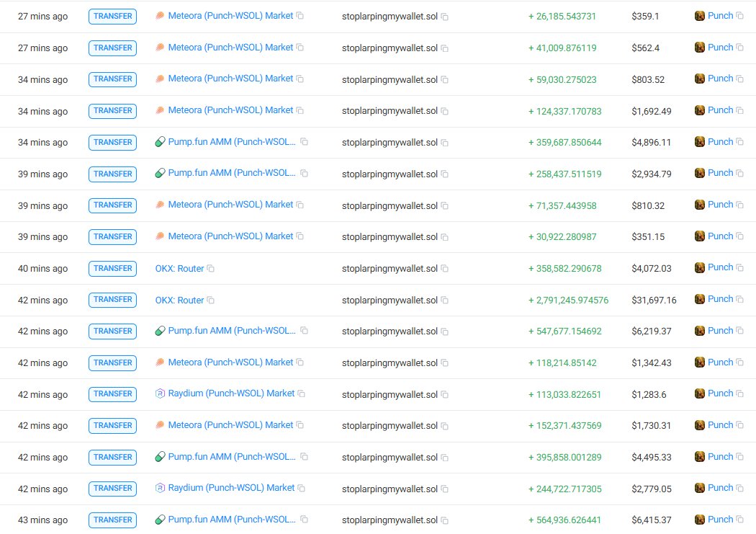Viewport: 756px width, 534px height.
Task: Click the Raydium logo in the $1,283.6 row
Action: tap(160, 393)
